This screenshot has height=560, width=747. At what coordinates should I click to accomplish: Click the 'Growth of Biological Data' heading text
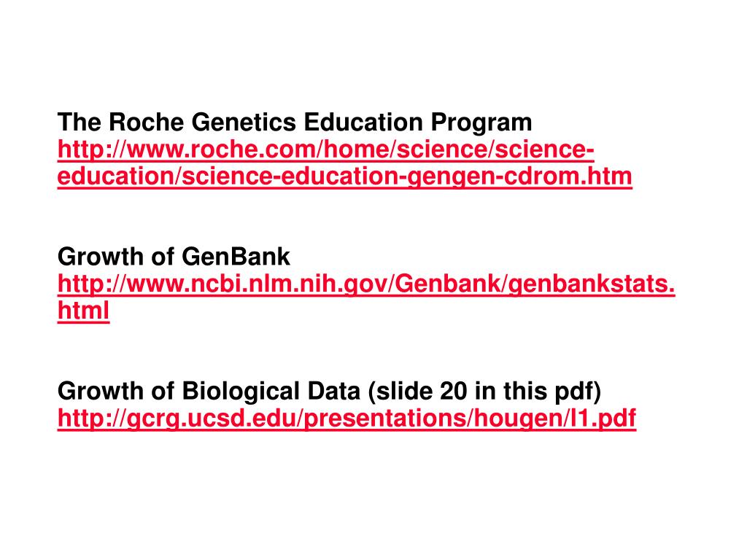(209, 391)
